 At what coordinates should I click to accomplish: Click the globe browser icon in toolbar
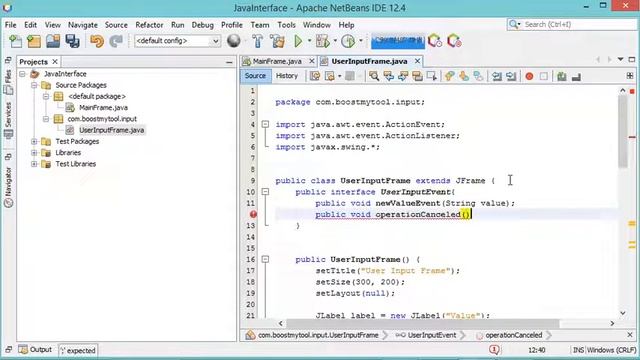[233, 41]
